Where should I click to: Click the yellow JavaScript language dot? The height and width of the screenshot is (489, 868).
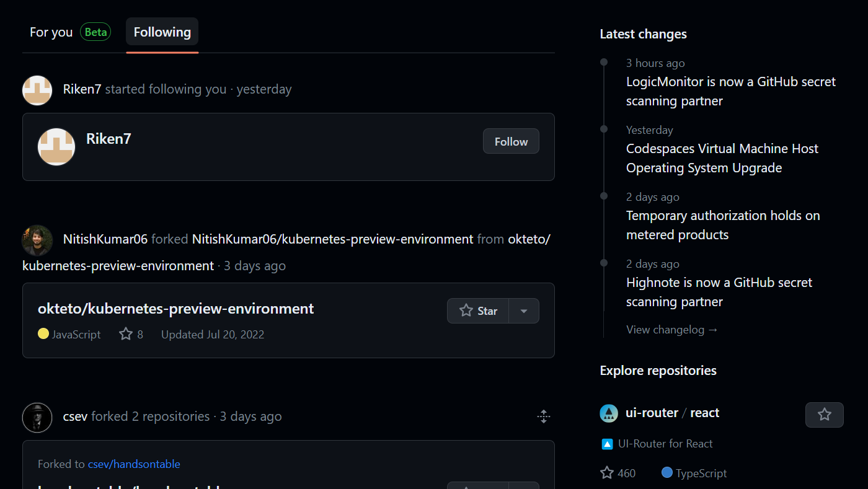(42, 334)
